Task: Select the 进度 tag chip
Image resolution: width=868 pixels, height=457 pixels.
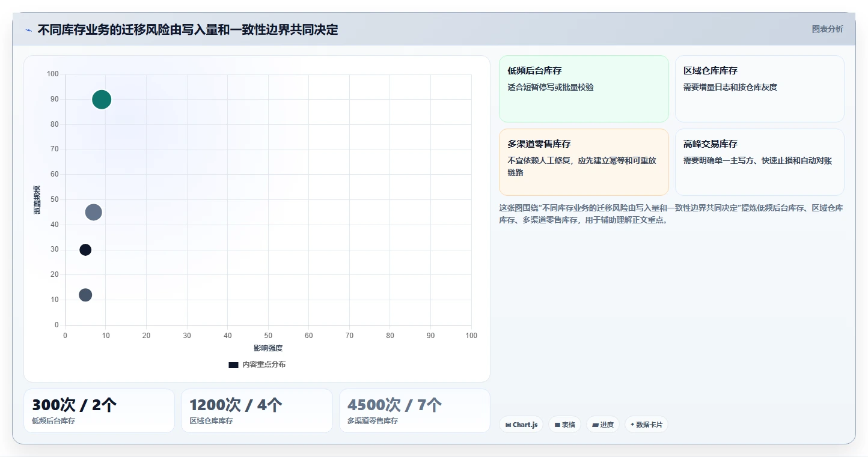Action: (x=603, y=425)
